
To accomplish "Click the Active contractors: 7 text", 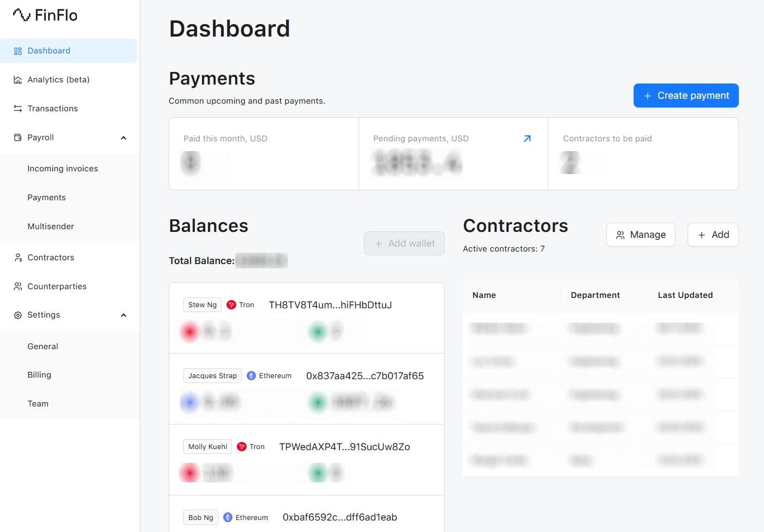I will tap(504, 249).
